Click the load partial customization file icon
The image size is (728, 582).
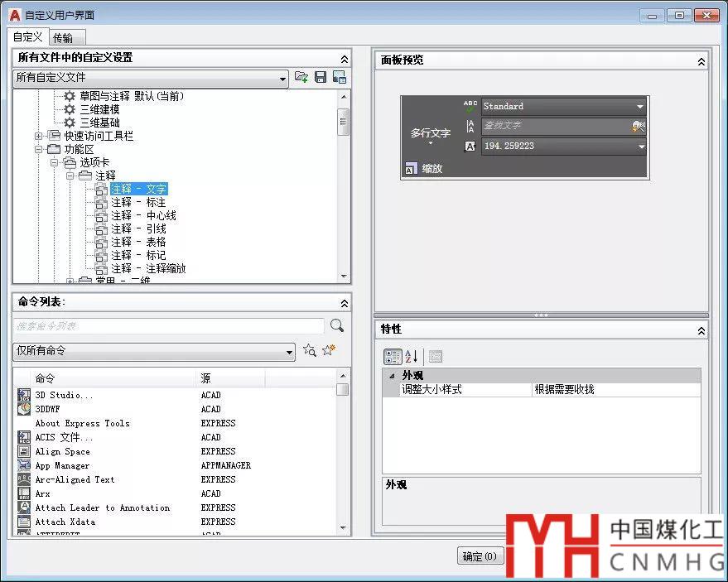301,77
